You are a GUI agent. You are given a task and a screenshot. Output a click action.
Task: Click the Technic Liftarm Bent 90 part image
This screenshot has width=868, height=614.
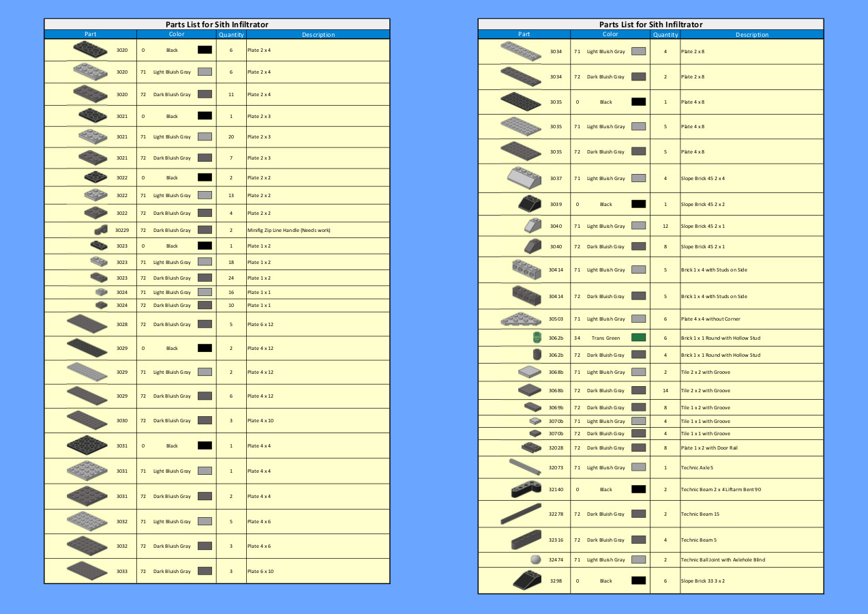coord(526,489)
